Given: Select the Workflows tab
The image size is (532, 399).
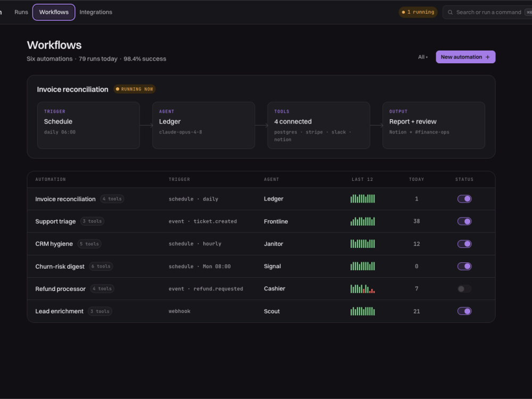Looking at the screenshot, I should coord(54,12).
